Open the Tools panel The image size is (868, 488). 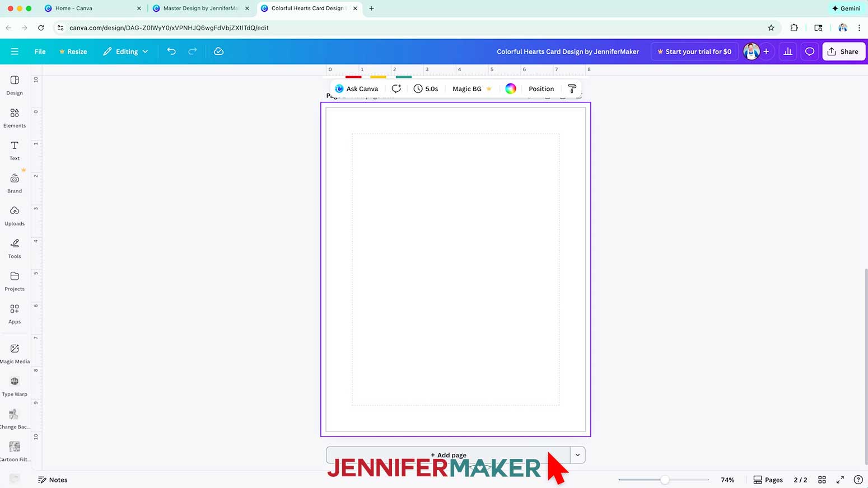[x=15, y=248]
